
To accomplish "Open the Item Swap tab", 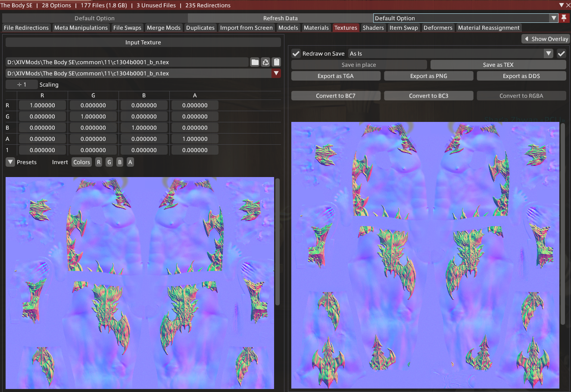I will [404, 28].
